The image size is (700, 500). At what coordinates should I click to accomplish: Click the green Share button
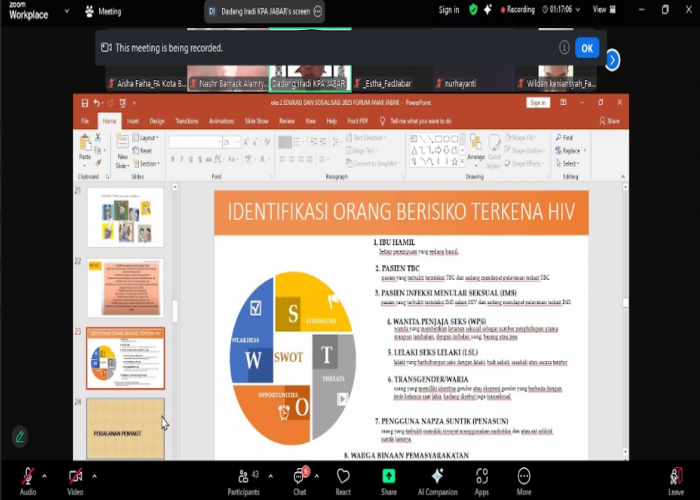tap(388, 478)
